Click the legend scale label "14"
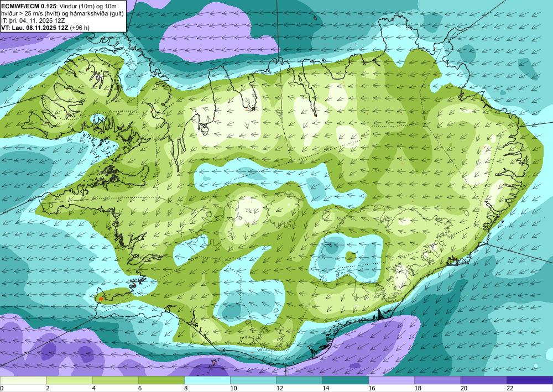 pos(326,389)
